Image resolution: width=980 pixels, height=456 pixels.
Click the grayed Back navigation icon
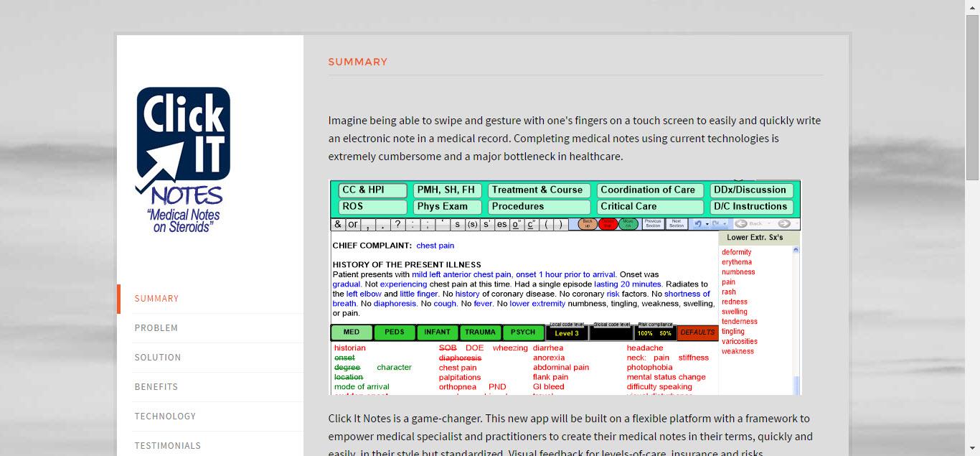742,224
